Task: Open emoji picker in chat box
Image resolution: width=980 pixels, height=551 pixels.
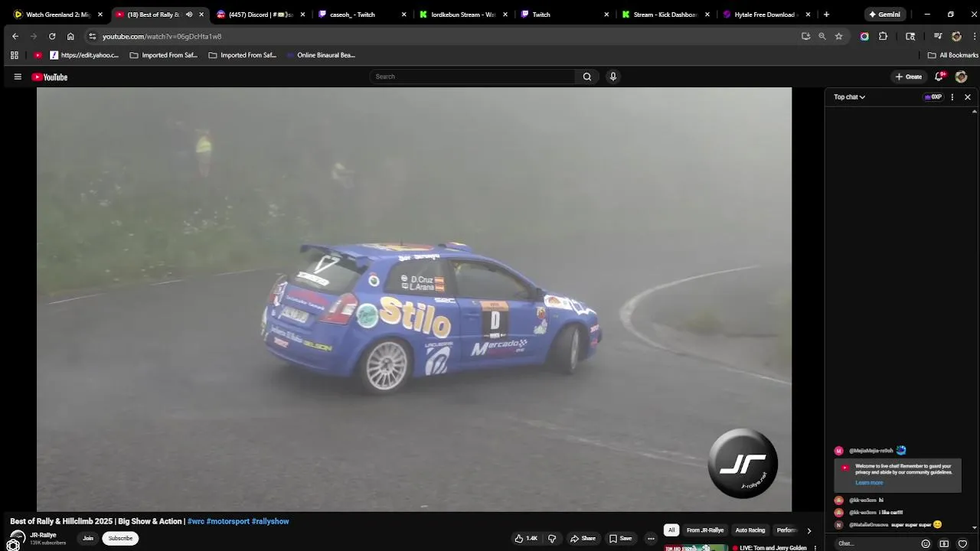Action: pos(926,543)
